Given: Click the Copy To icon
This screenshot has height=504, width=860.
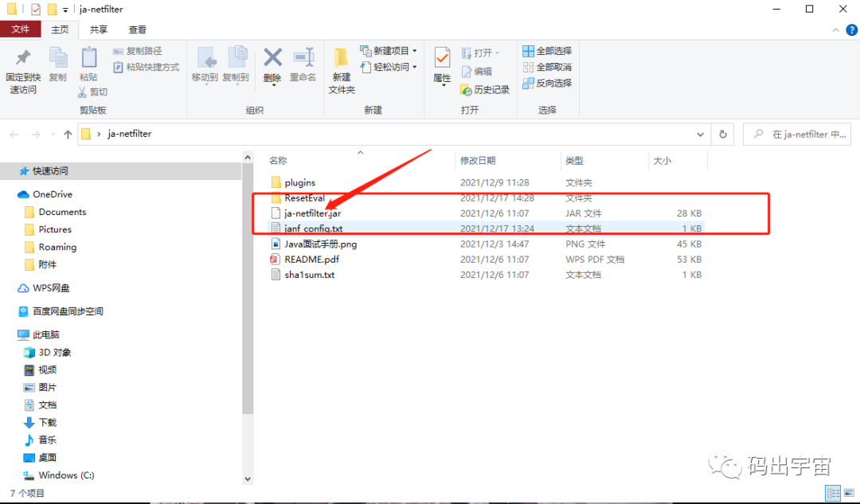Looking at the screenshot, I should 236,57.
